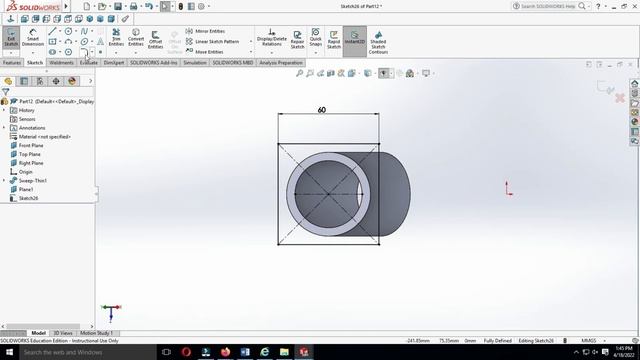Expand the History tree node
This screenshot has height=360, width=640.
(x=4, y=110)
